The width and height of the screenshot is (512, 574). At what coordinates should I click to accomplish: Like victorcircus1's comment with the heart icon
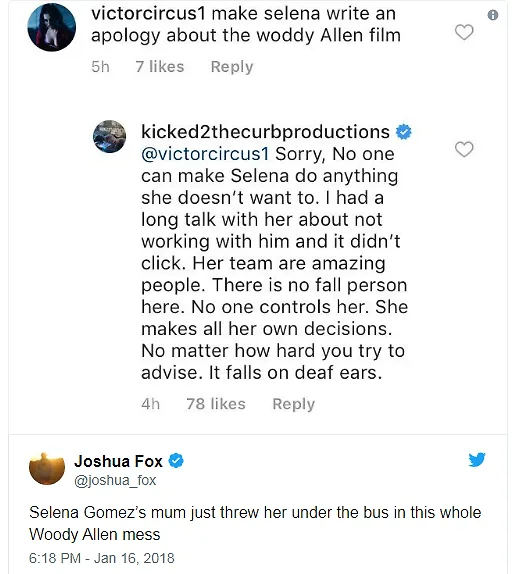click(x=464, y=32)
